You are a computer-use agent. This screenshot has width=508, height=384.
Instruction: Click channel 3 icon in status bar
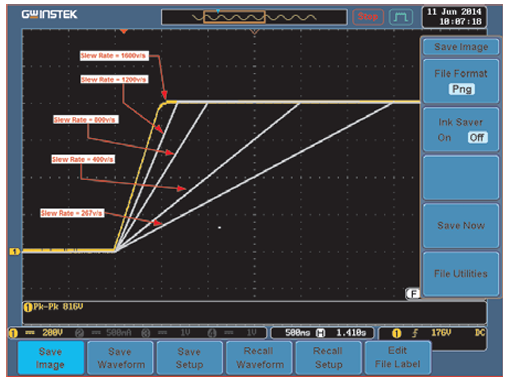(145, 333)
